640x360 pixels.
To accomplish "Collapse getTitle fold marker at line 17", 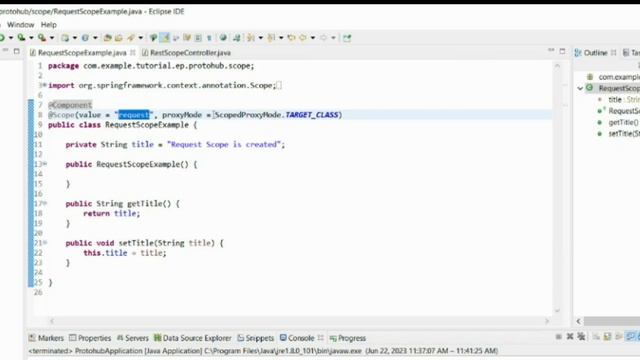I will point(44,203).
